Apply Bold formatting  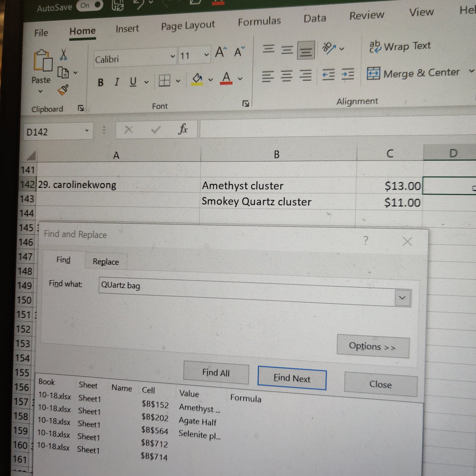(101, 82)
